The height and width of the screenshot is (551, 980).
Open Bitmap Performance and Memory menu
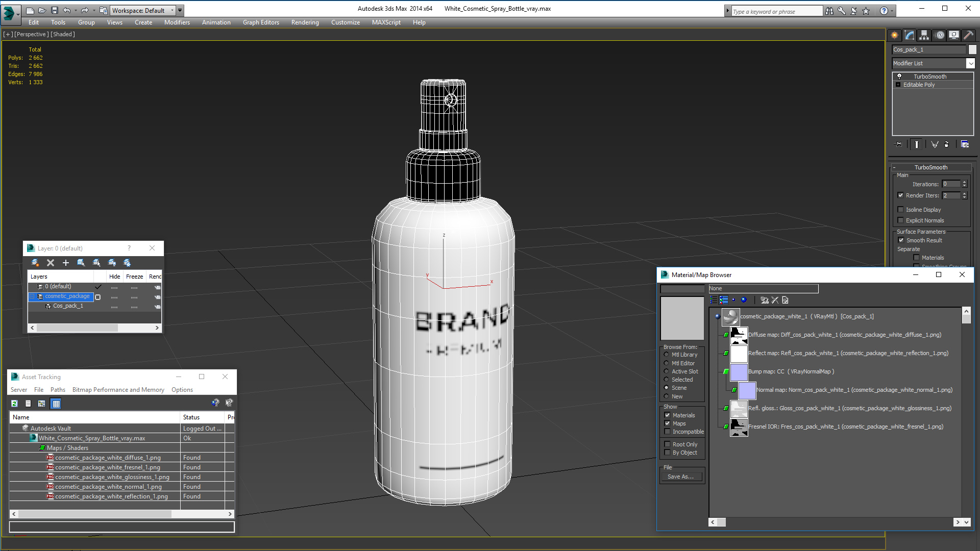pos(118,390)
